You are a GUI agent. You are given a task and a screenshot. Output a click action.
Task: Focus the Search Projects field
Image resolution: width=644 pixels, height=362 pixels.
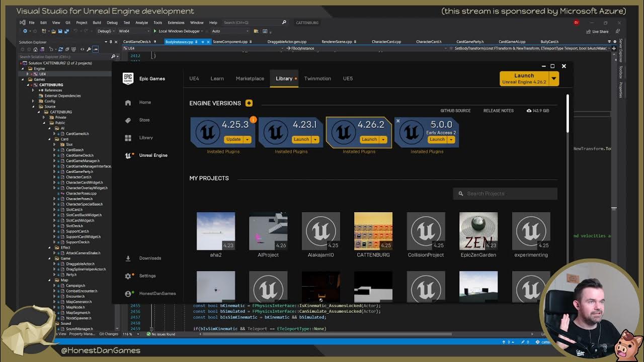click(x=505, y=194)
